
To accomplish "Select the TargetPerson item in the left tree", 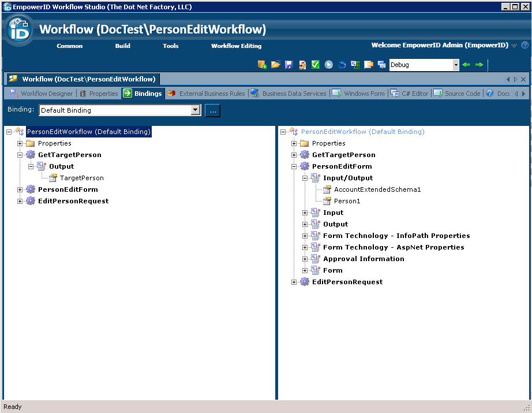I will (81, 177).
